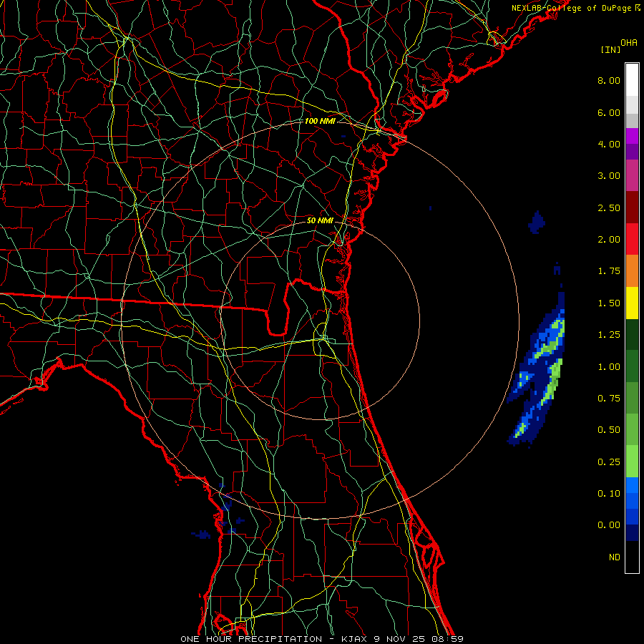This screenshot has width=644, height=644.
Task: Select the bright red legend swatch
Action: tap(632, 239)
